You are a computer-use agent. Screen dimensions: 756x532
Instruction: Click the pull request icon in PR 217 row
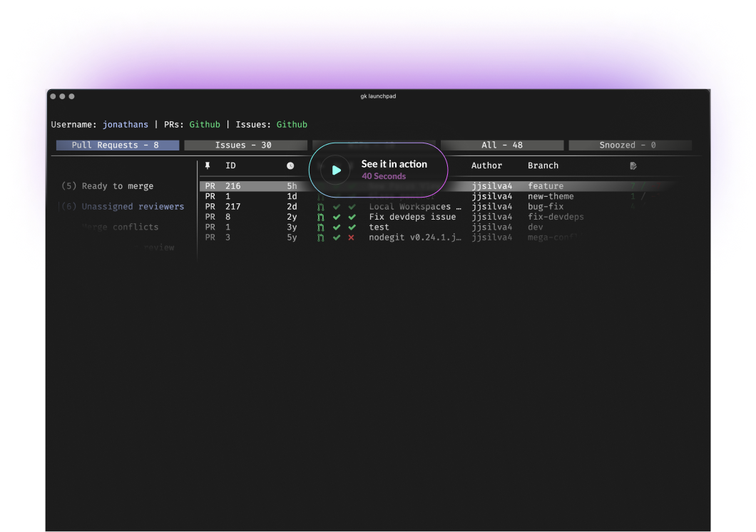[x=321, y=207]
